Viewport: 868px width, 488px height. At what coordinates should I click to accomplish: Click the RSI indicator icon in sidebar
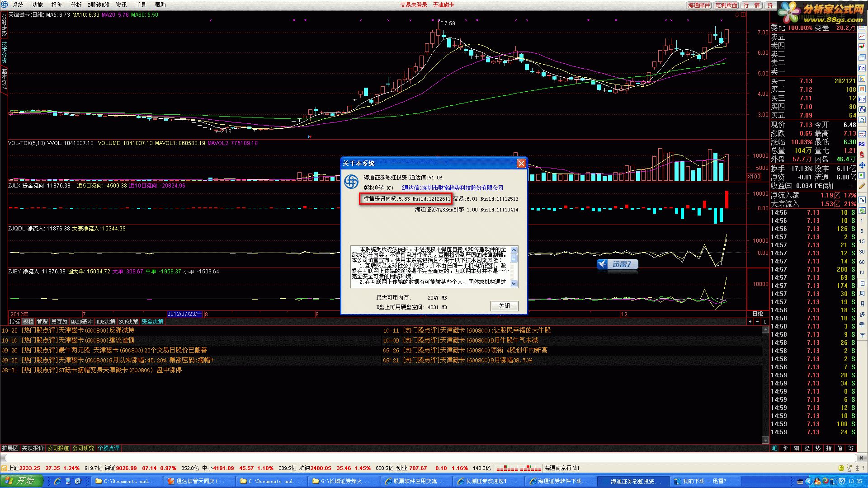tap(862, 144)
